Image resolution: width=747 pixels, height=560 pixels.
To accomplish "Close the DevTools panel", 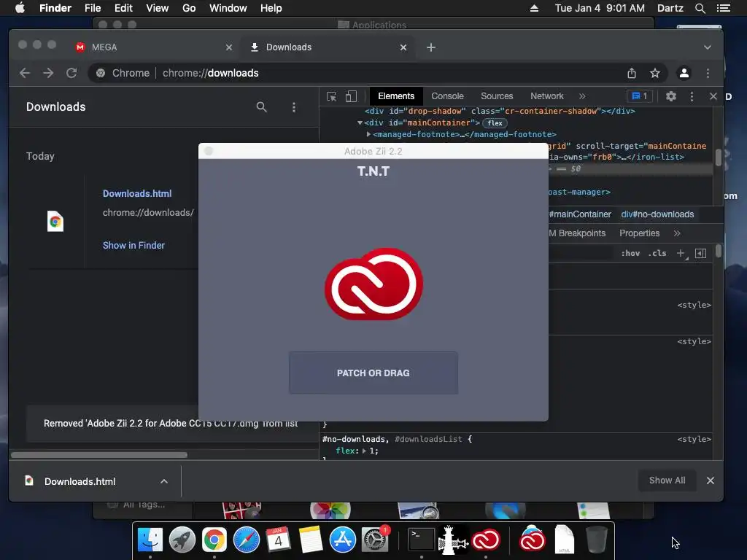I will point(713,96).
